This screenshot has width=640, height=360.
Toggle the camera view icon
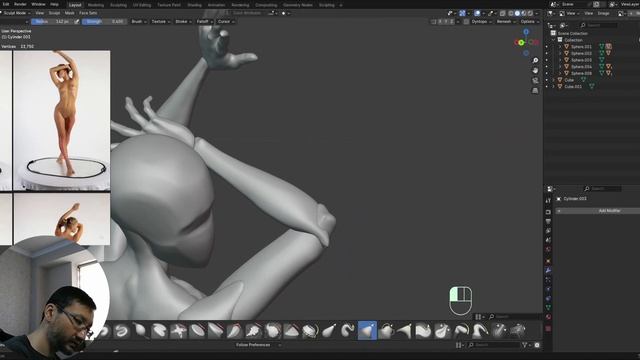click(535, 81)
